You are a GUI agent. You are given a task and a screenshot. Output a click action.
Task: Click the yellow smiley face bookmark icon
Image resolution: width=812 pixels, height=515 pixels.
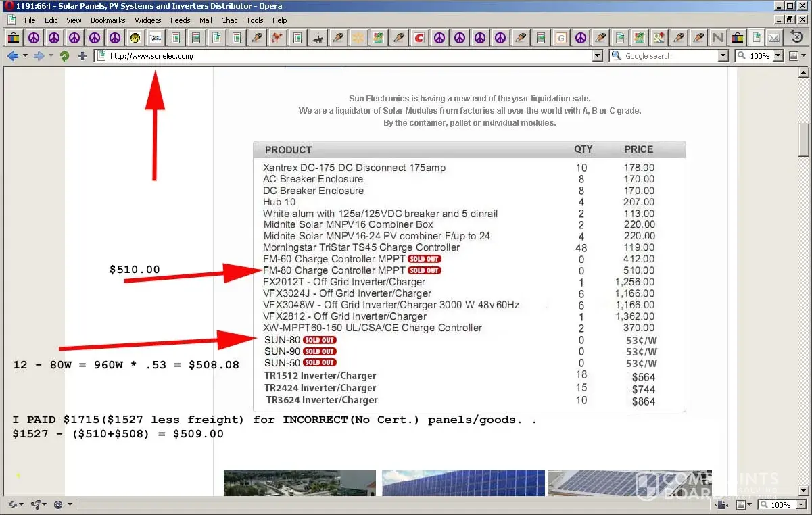pyautogui.click(x=135, y=38)
